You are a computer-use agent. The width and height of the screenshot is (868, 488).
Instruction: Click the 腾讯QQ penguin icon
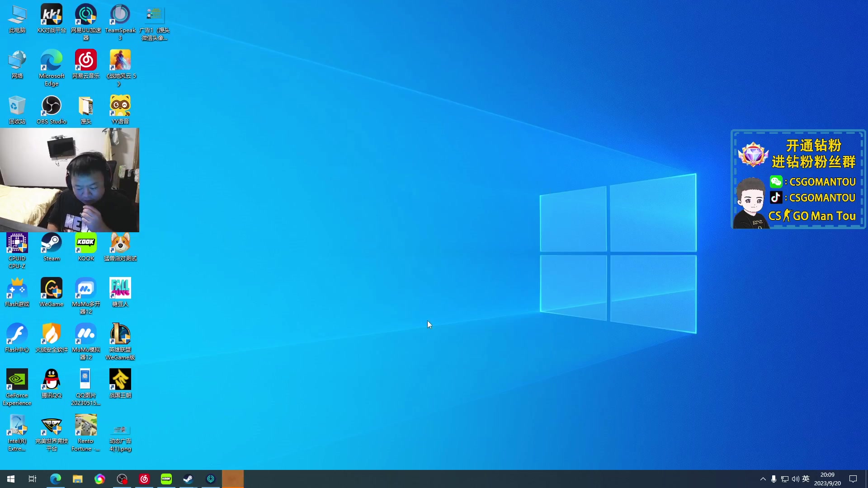coord(52,380)
